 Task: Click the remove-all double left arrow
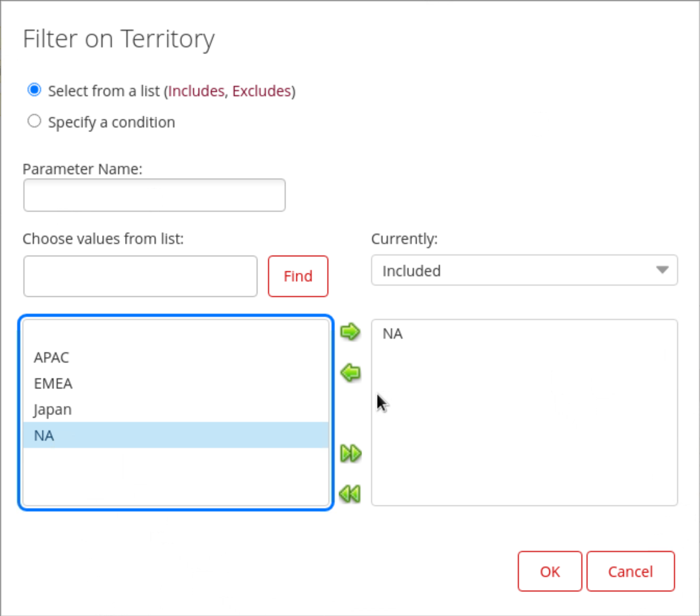(350, 493)
